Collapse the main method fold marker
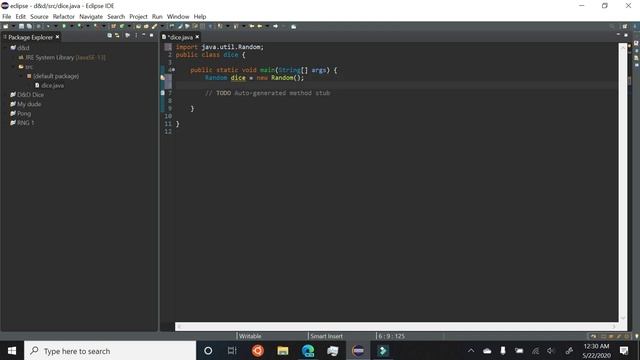640x360 pixels. [173, 70]
